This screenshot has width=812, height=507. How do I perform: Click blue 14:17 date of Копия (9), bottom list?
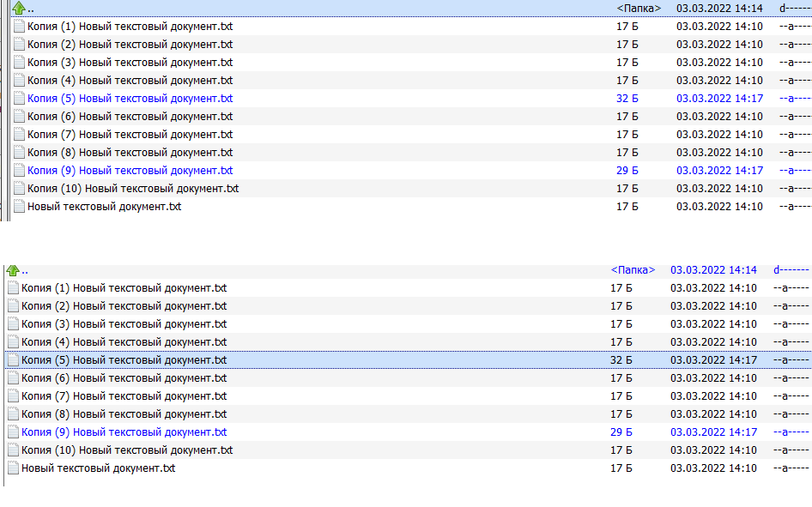(x=713, y=432)
